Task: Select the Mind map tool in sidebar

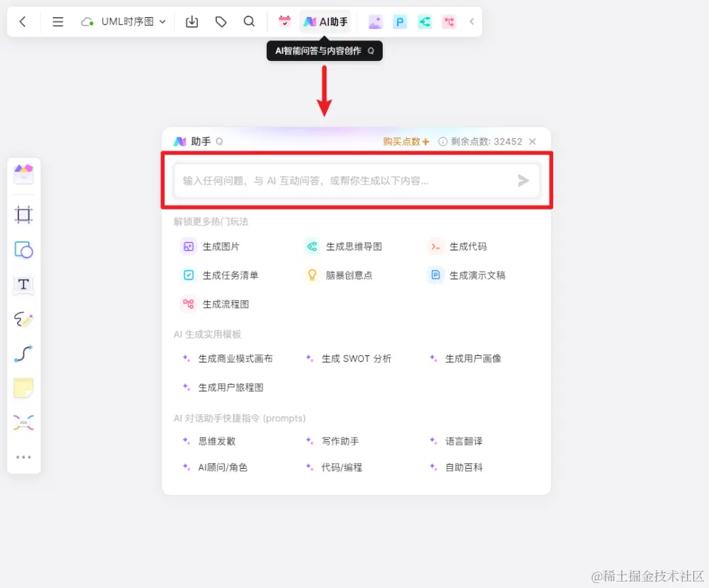Action: tap(23, 422)
